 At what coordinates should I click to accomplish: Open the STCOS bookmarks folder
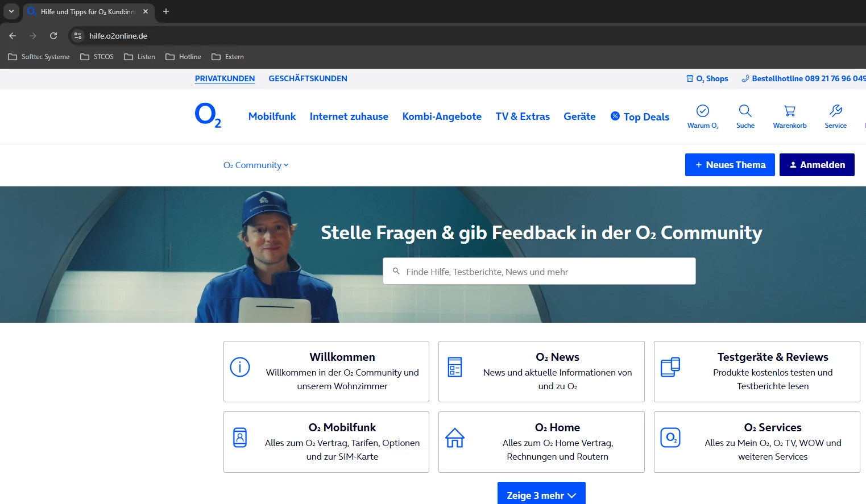coord(97,57)
